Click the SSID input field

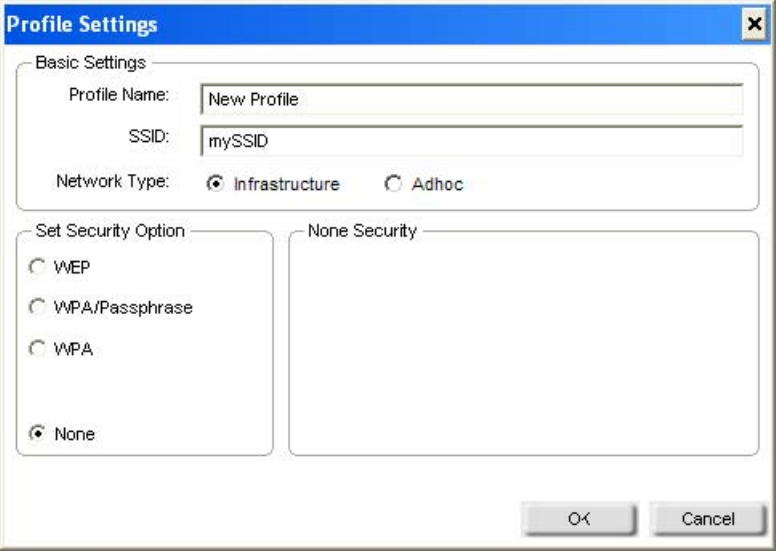[471, 141]
